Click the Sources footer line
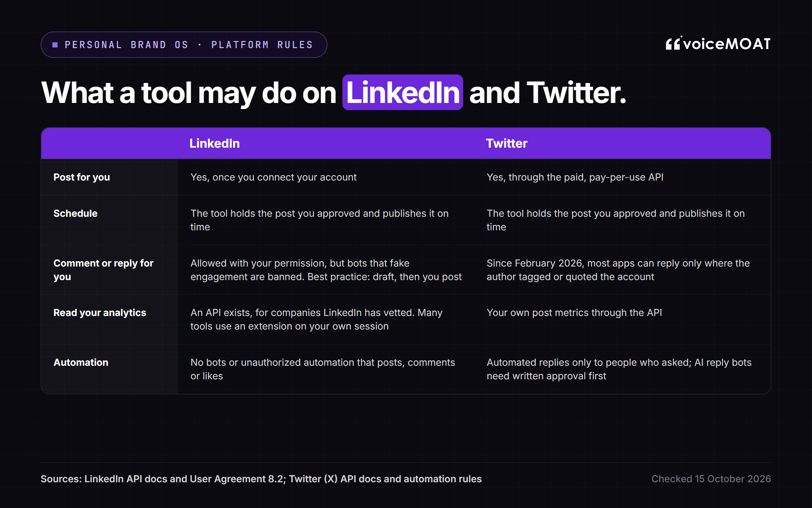The image size is (812, 508). (261, 479)
